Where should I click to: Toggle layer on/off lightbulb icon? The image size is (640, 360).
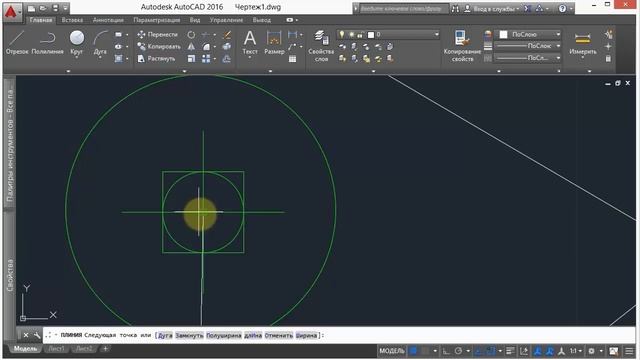(x=342, y=35)
